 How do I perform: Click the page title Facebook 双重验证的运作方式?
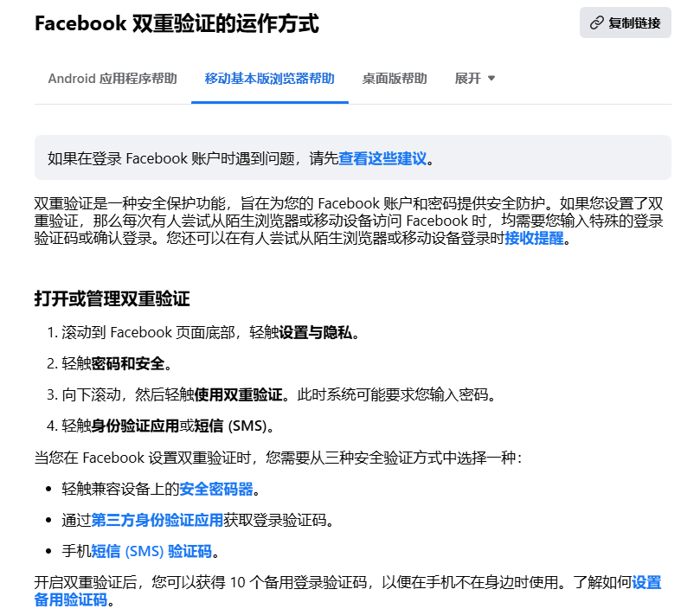177,24
